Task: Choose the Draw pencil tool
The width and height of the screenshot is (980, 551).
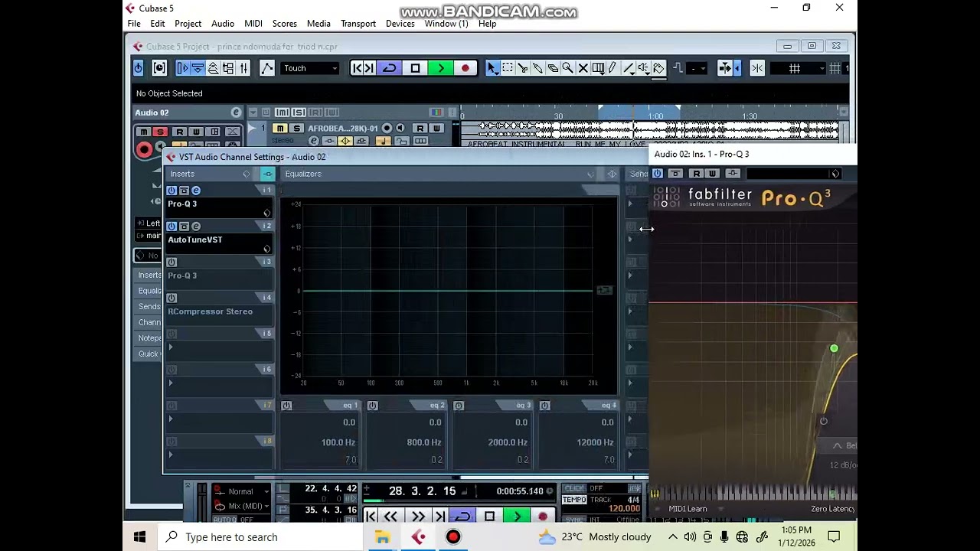Action: [x=612, y=68]
